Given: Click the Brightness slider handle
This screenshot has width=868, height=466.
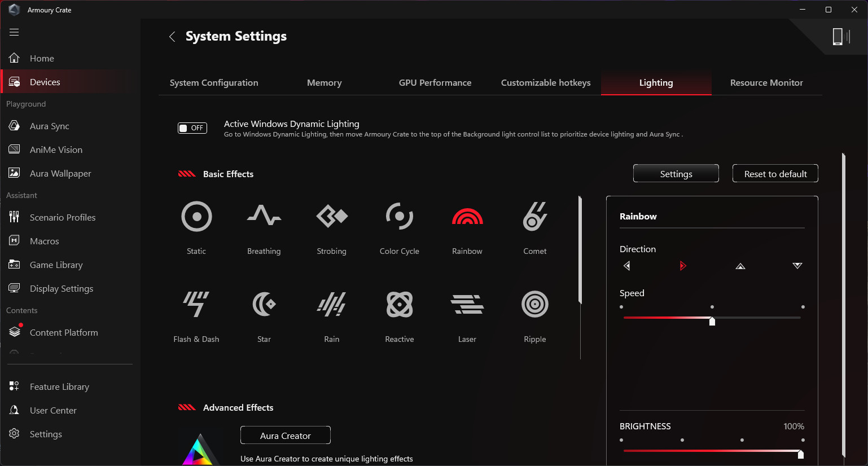Looking at the screenshot, I should [800, 454].
